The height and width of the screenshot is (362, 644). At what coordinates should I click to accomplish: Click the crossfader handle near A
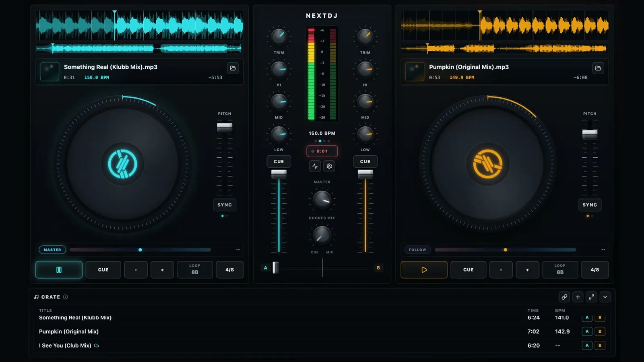tap(276, 268)
